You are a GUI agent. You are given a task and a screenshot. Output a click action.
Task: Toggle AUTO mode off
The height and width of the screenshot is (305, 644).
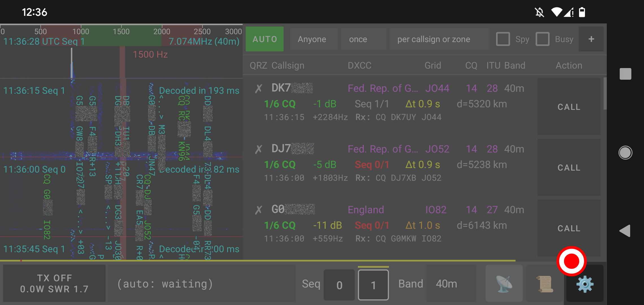[264, 39]
